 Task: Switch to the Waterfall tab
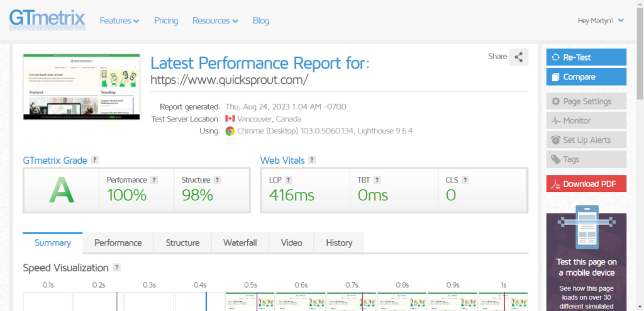(240, 243)
